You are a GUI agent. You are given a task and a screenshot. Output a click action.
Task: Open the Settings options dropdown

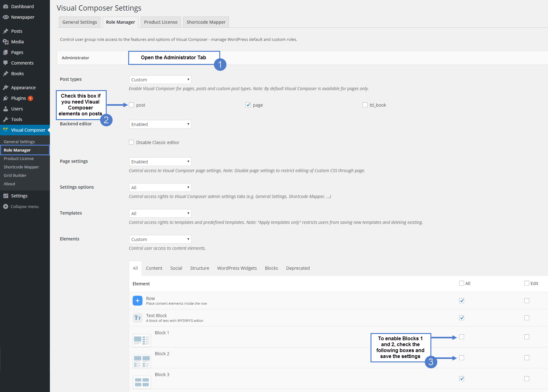(x=160, y=187)
